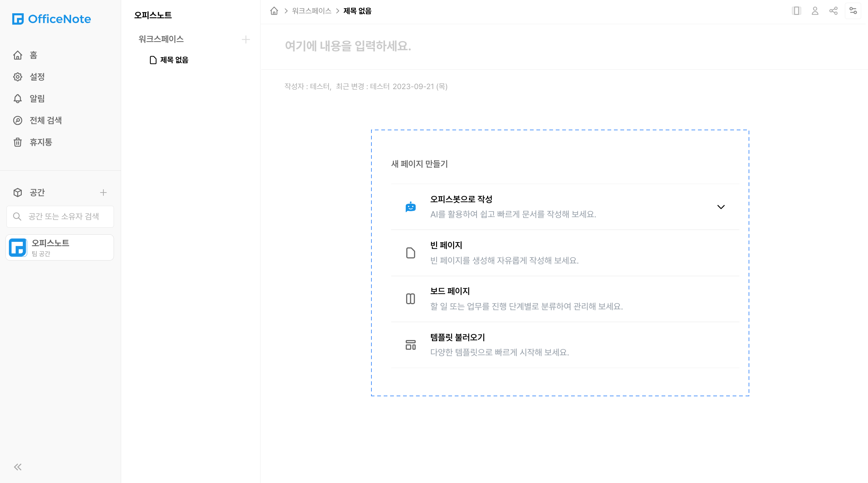This screenshot has width=868, height=483.
Task: Go to 설정 in sidebar
Action: point(37,77)
